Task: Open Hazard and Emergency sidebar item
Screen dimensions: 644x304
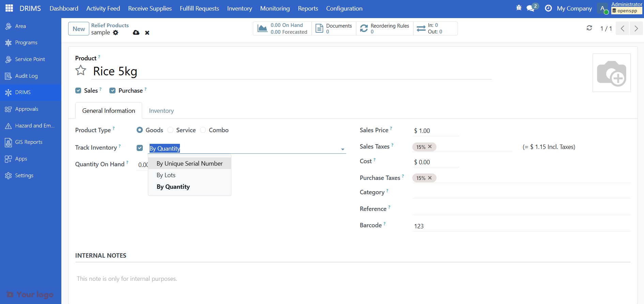Action: (x=31, y=126)
